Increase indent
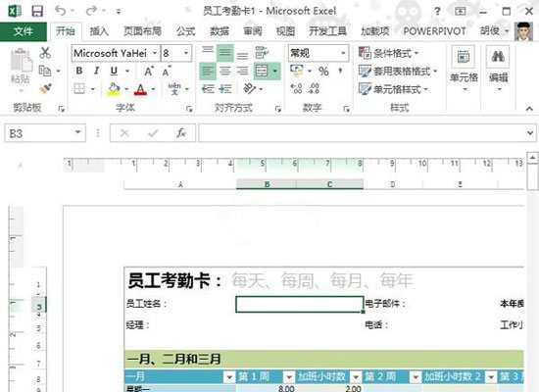The height and width of the screenshot is (392, 539). 225,89
